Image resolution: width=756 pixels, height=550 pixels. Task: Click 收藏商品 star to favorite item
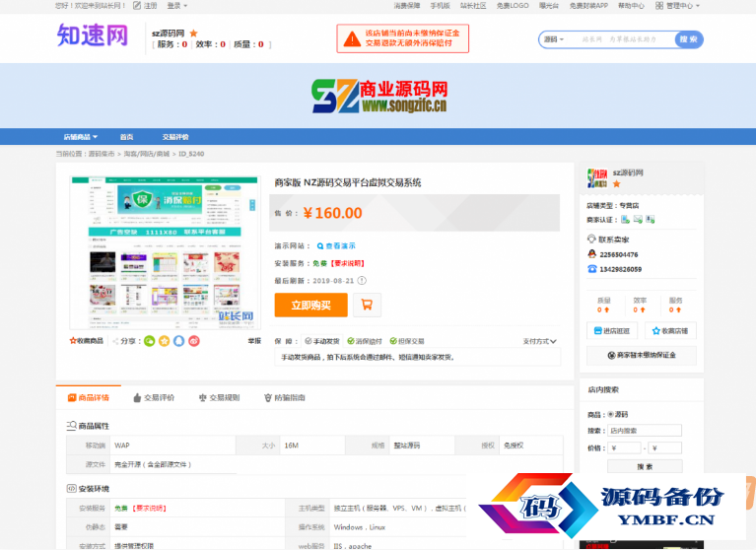(87, 341)
